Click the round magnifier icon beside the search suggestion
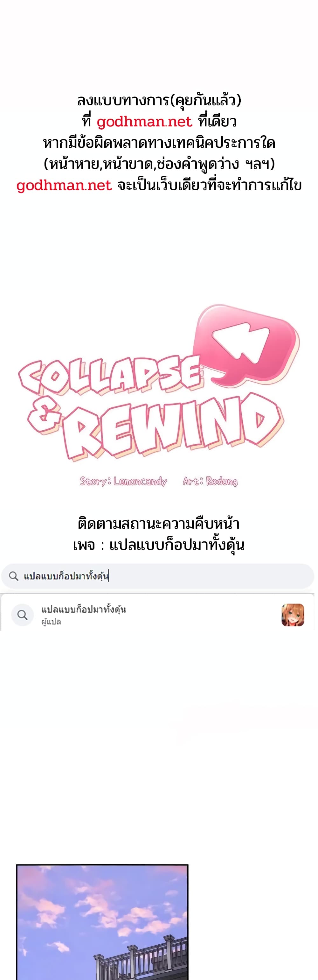This screenshot has width=318, height=980. [x=22, y=615]
